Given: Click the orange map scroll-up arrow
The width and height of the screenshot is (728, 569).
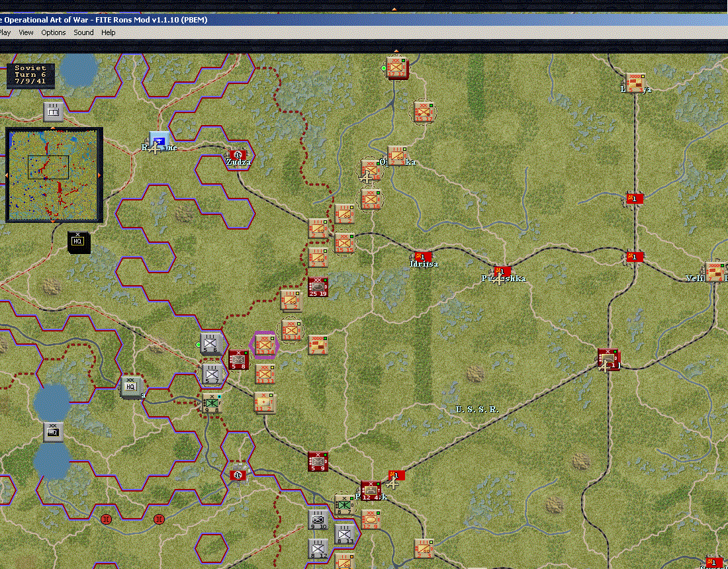Looking at the screenshot, I should pyautogui.click(x=396, y=51).
